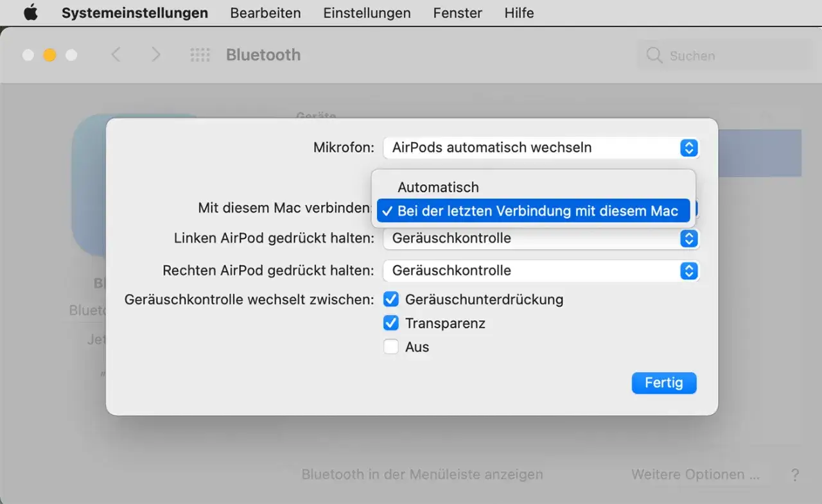Open the Fenster menu
Image resolution: width=822 pixels, height=504 pixels.
(457, 12)
